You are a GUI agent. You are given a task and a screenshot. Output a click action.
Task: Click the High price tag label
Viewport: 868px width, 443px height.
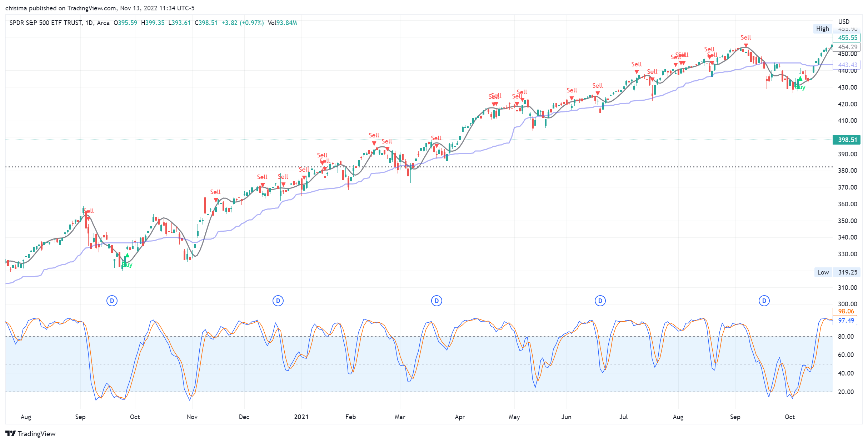tap(822, 29)
